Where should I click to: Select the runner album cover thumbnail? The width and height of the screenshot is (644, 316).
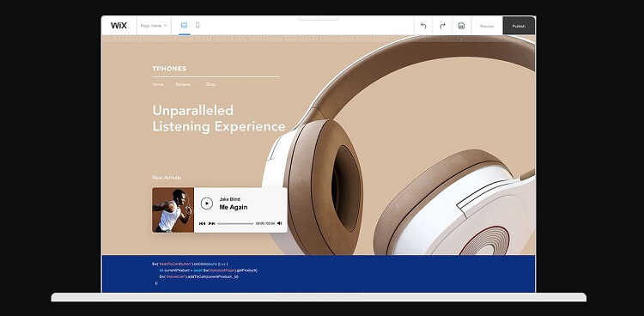pyautogui.click(x=173, y=210)
